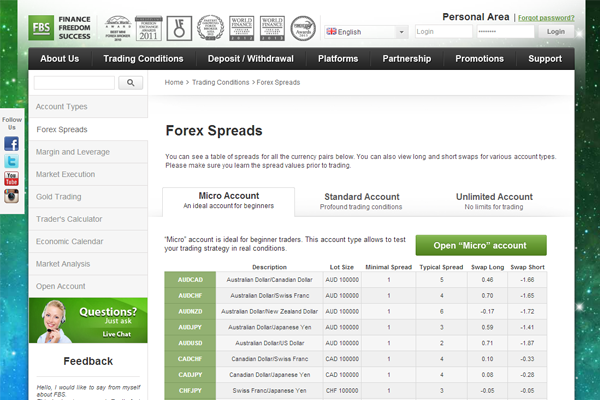Click the Minimal Spread column header
The width and height of the screenshot is (600, 400).
pos(388,267)
